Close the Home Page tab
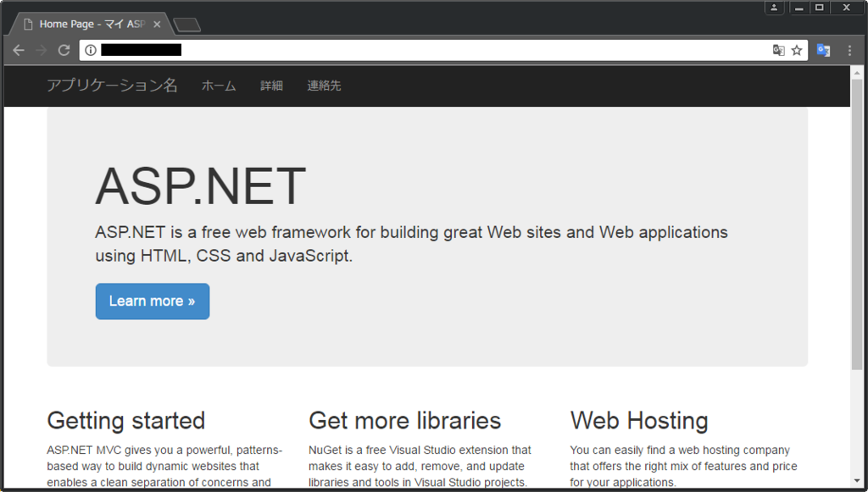 [157, 25]
